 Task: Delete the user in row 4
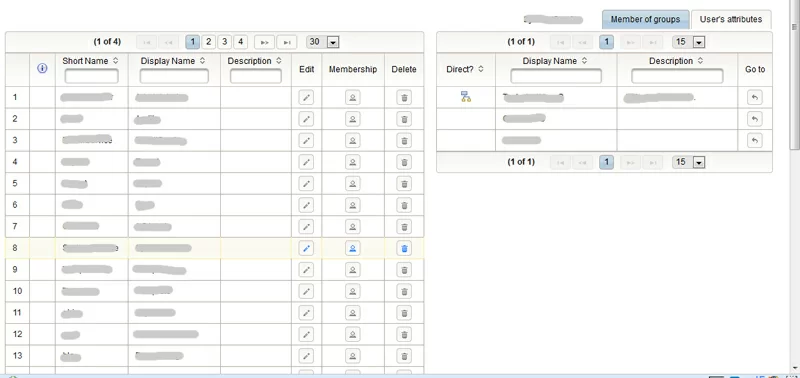click(x=404, y=162)
